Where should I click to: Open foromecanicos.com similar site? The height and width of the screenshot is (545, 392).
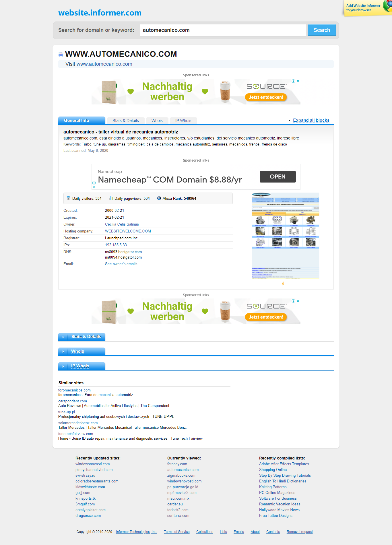pos(75,390)
